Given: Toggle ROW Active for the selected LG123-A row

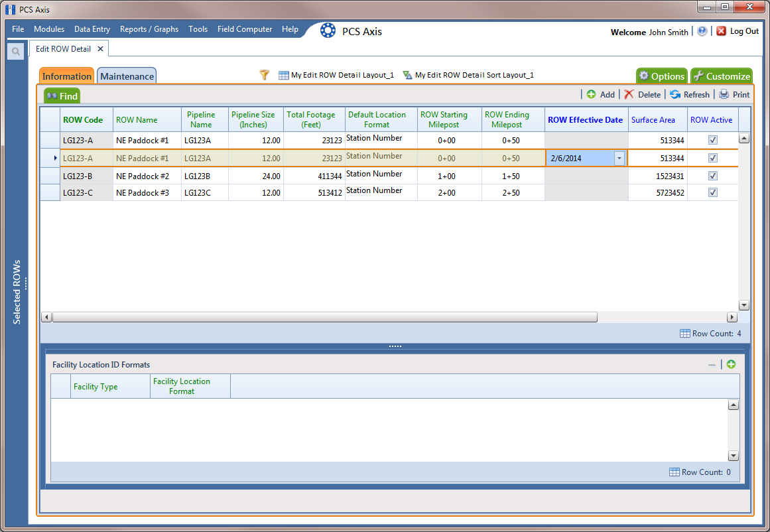Looking at the screenshot, I should click(713, 158).
